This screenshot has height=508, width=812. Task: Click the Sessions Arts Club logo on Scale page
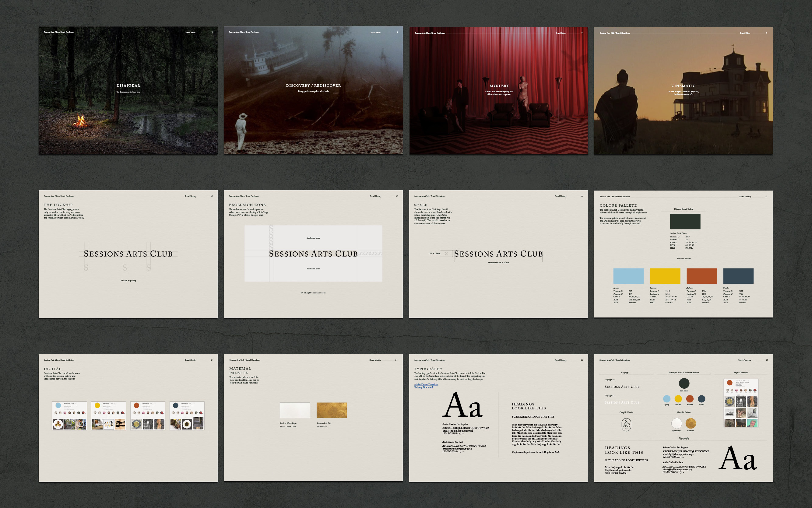click(498, 254)
